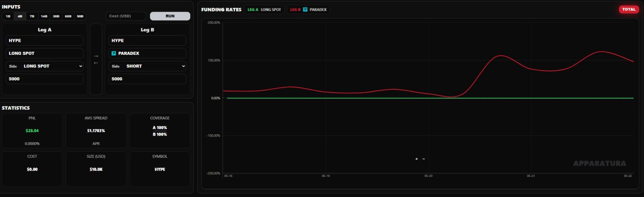Click the Leg B 5000 amount field
Image resolution: width=644 pixels, height=197 pixels.
pyautogui.click(x=147, y=79)
